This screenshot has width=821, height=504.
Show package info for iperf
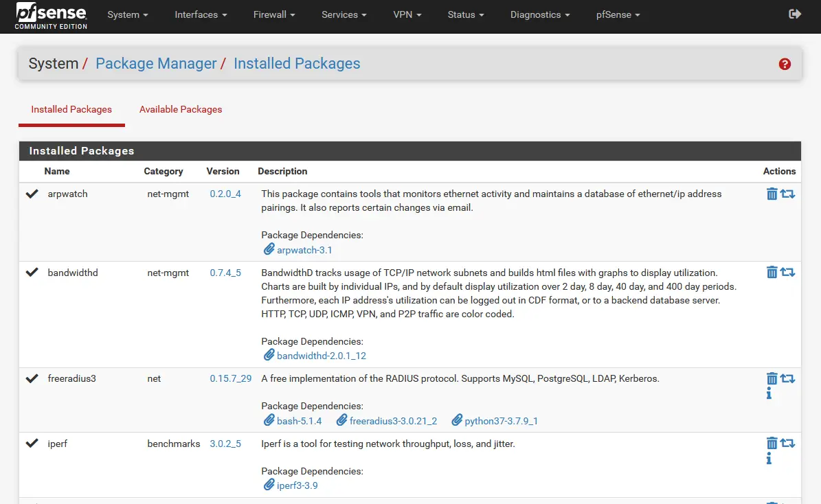click(769, 459)
